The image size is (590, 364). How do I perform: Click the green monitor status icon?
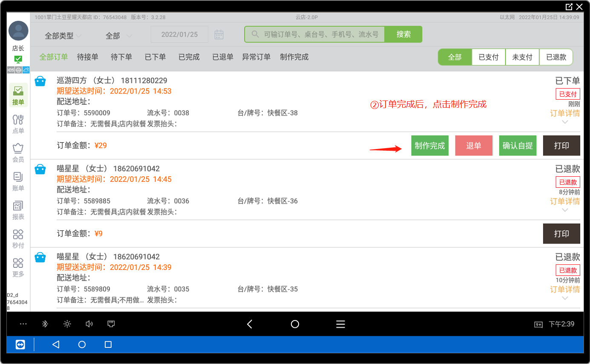point(18,59)
